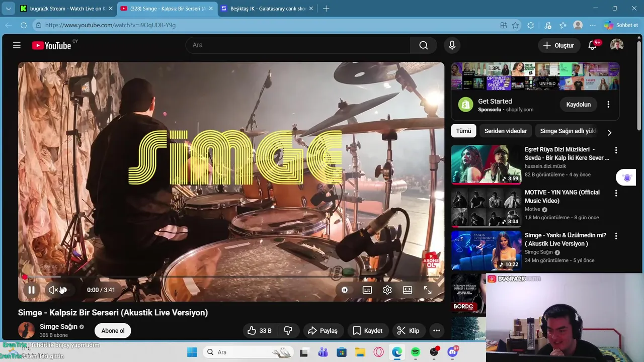
Task: Dislike the video
Action: tap(288, 331)
